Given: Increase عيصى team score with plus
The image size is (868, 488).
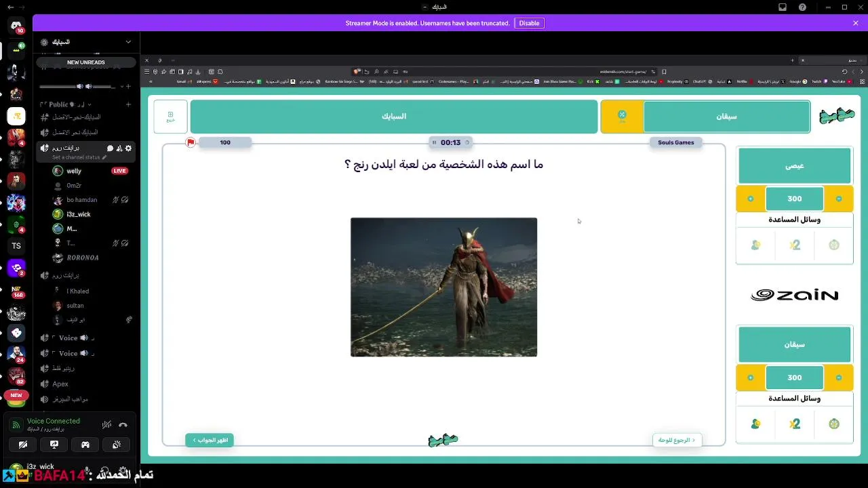Looking at the screenshot, I should pos(750,199).
